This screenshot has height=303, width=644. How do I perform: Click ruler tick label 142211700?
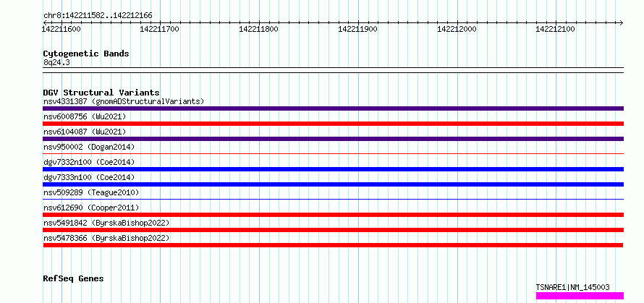click(159, 29)
